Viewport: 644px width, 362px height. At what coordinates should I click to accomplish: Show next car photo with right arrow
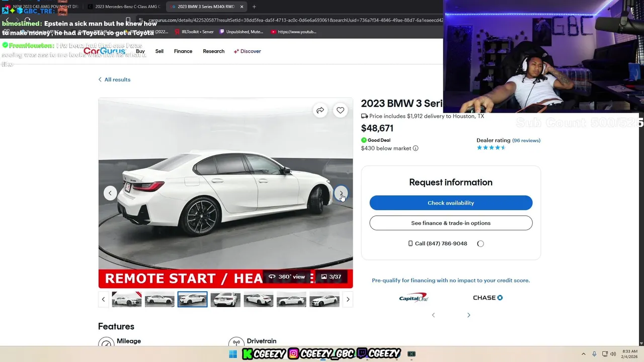[341, 193]
